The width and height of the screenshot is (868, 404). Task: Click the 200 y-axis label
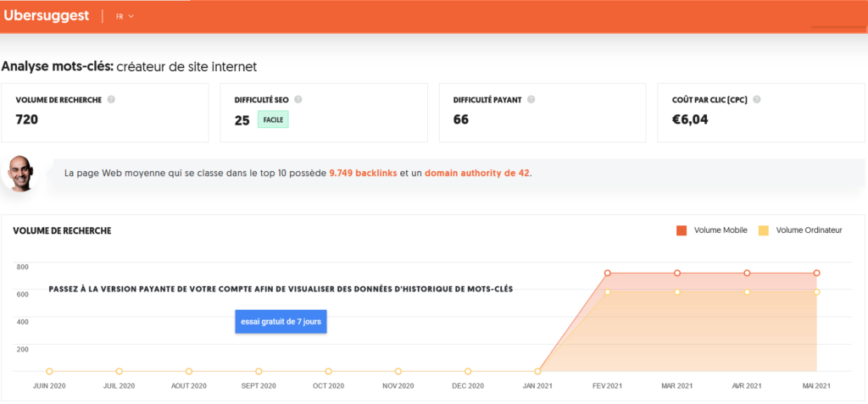23,349
